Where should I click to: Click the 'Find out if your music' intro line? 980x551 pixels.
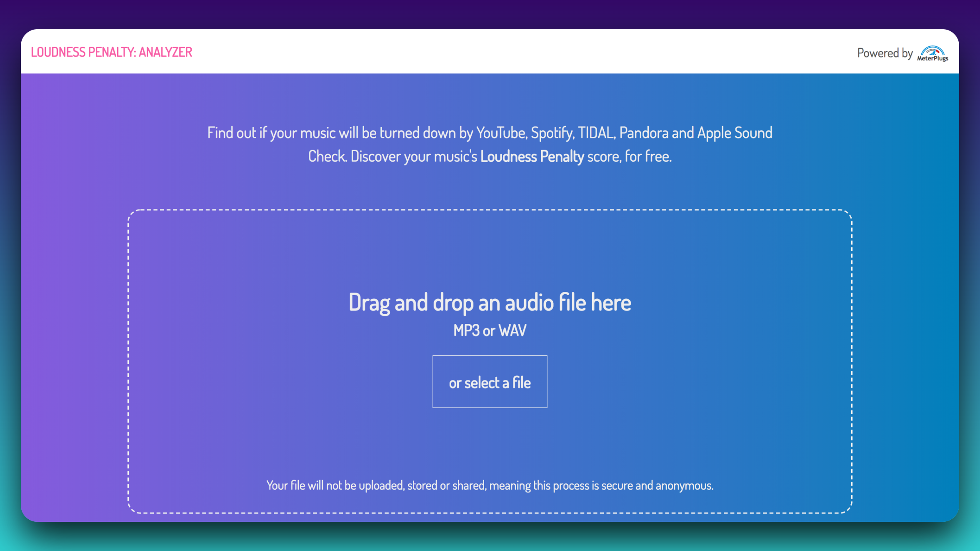(x=490, y=133)
